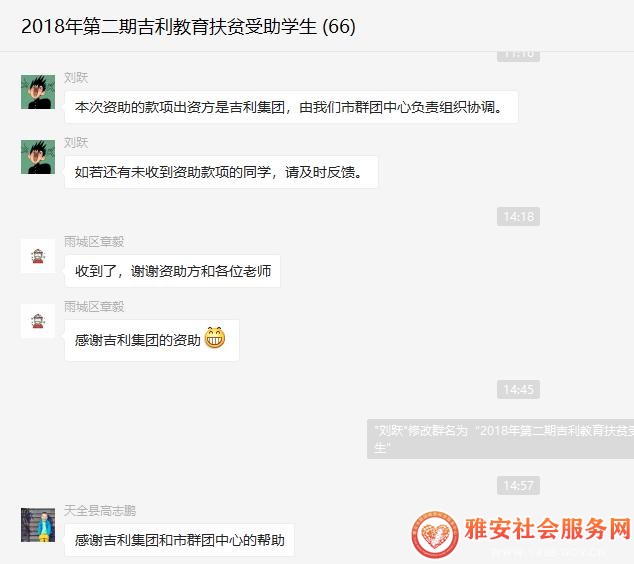This screenshot has height=564, width=634.
Task: Open 雨城区章毅's avatar beside 感谢吉利集团 message
Action: (38, 321)
